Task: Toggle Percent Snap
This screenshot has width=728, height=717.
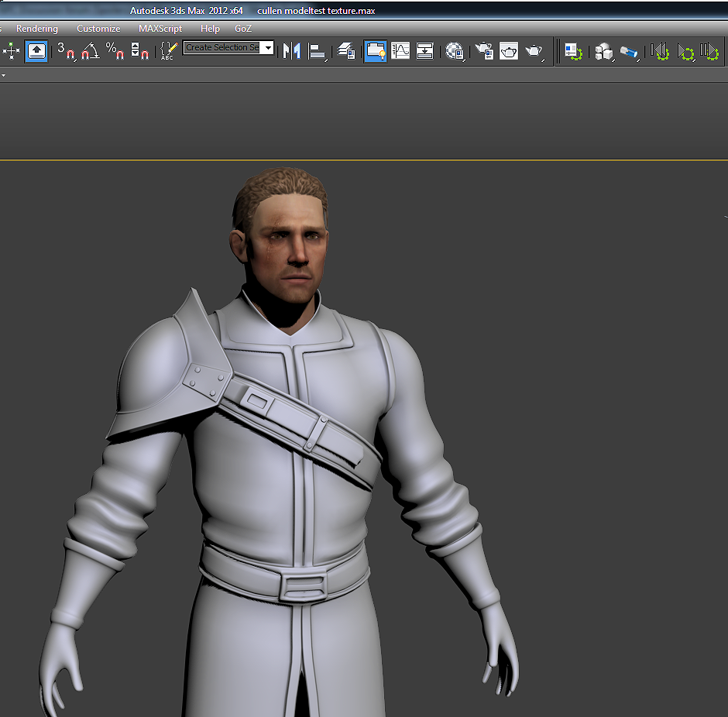Action: 115,51
